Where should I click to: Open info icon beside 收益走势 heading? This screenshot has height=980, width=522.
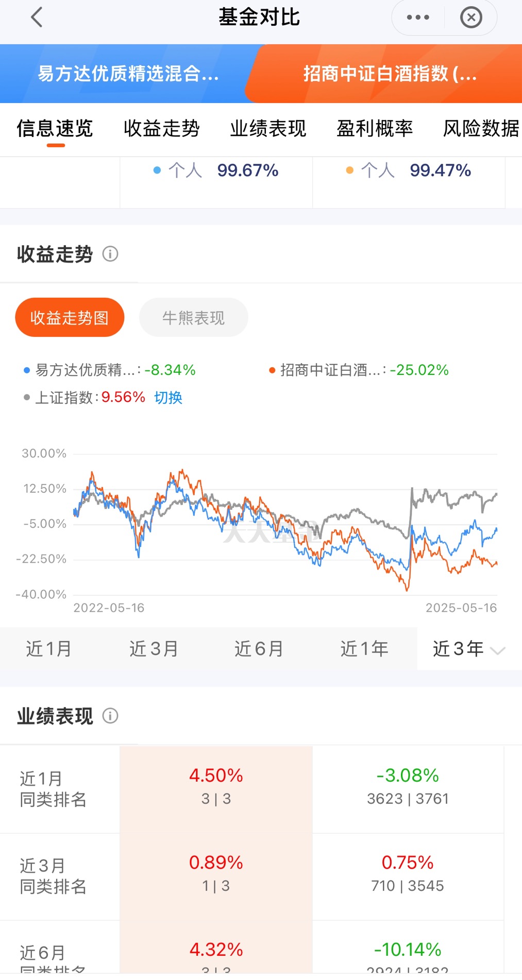(x=110, y=254)
